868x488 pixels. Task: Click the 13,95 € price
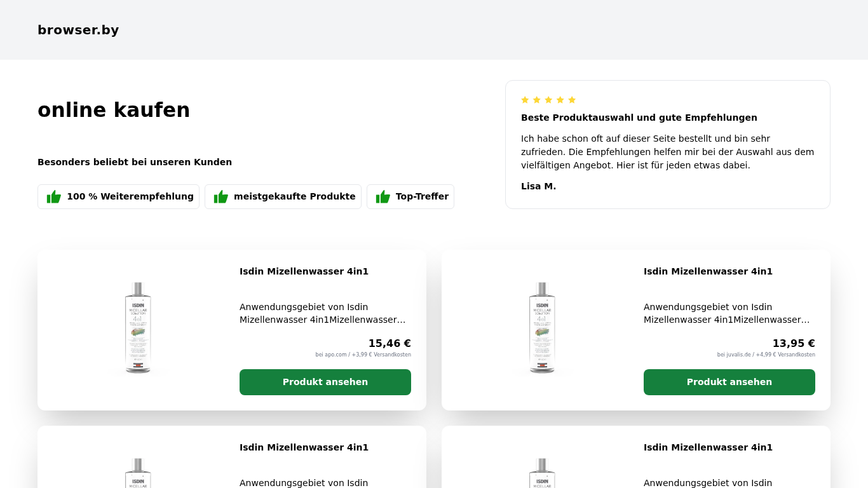(794, 343)
